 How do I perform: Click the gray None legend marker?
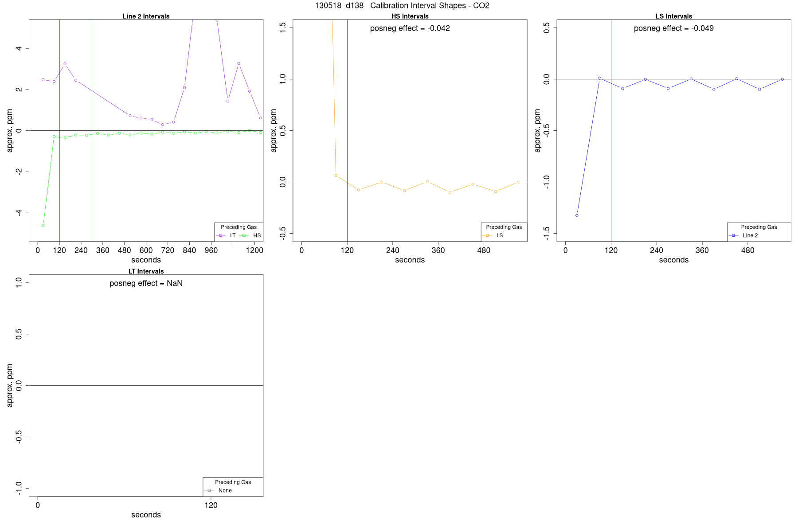pyautogui.click(x=209, y=490)
